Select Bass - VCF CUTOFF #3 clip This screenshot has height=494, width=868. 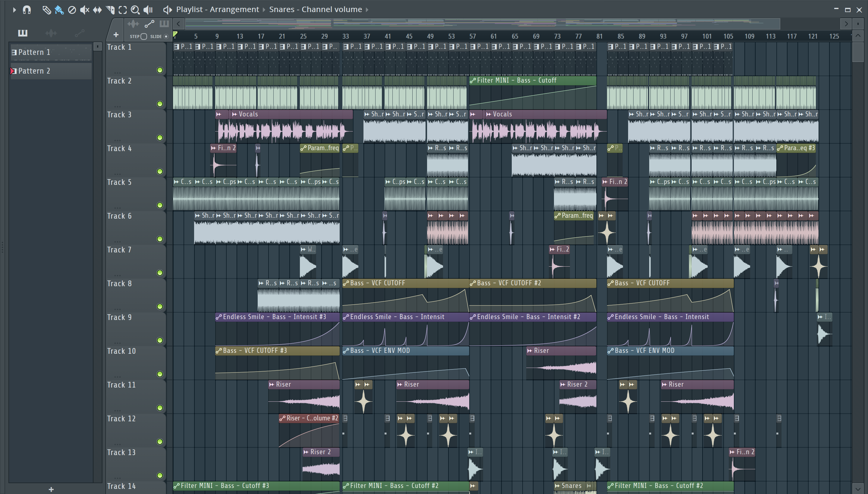click(x=277, y=363)
